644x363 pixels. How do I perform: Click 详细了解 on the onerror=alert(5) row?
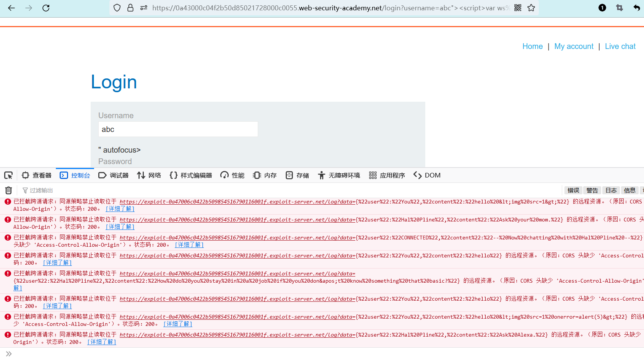178,324
